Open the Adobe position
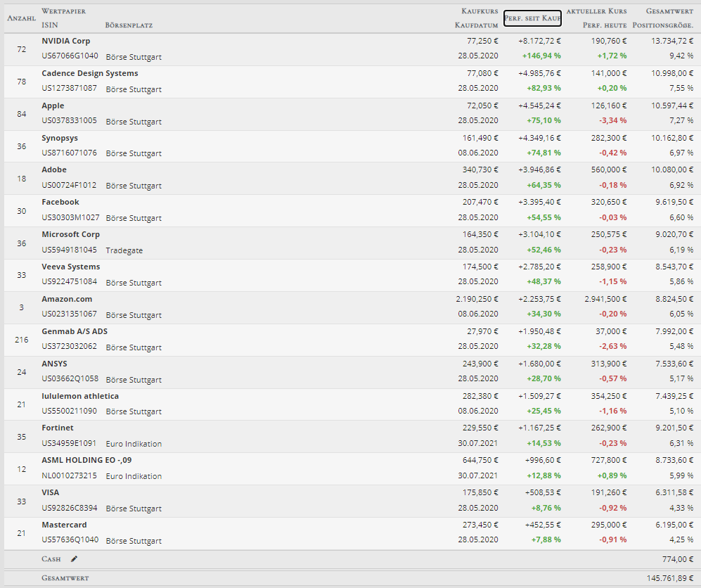This screenshot has height=588, width=701. [x=54, y=170]
